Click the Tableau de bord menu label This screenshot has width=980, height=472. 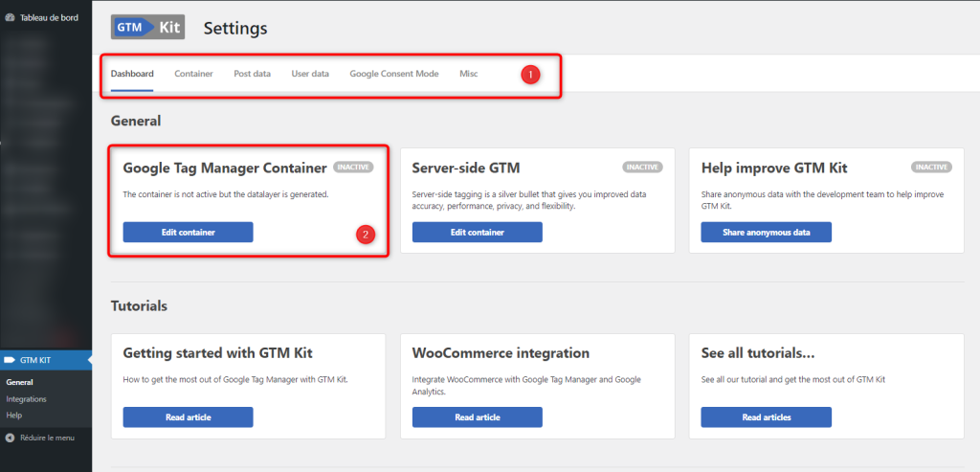[x=50, y=17]
